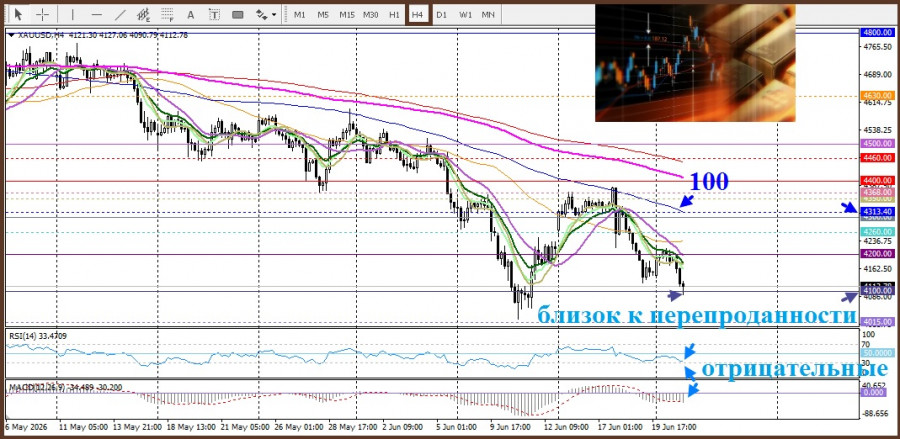
Task: Switch chart to W1 timeframe
Action: pos(465,15)
